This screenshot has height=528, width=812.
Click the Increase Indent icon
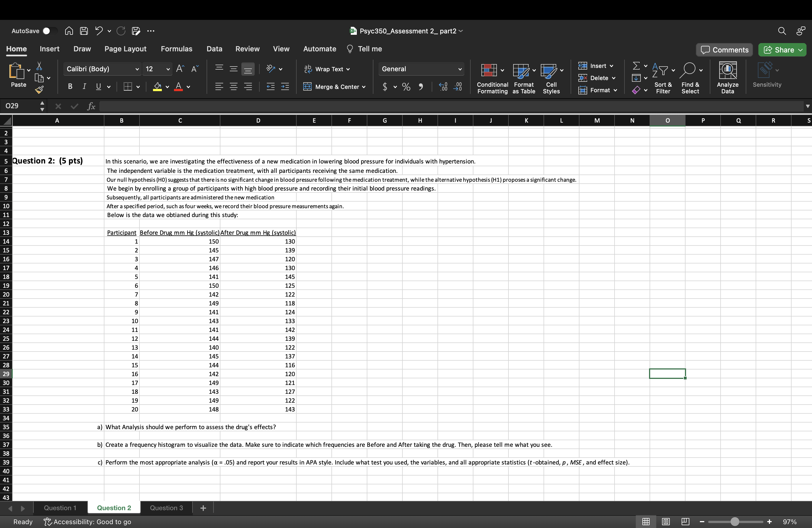[285, 87]
